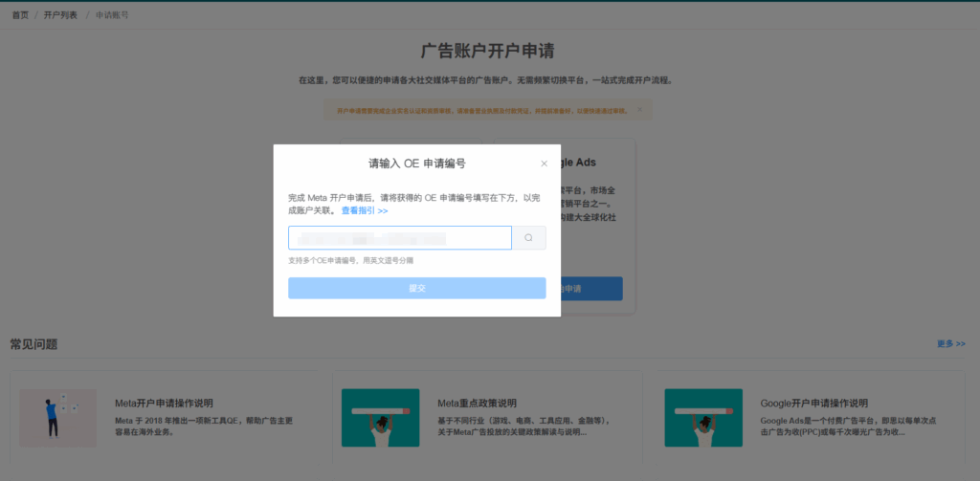Click the Google开户申请操作说明 thumbnail image

703,418
